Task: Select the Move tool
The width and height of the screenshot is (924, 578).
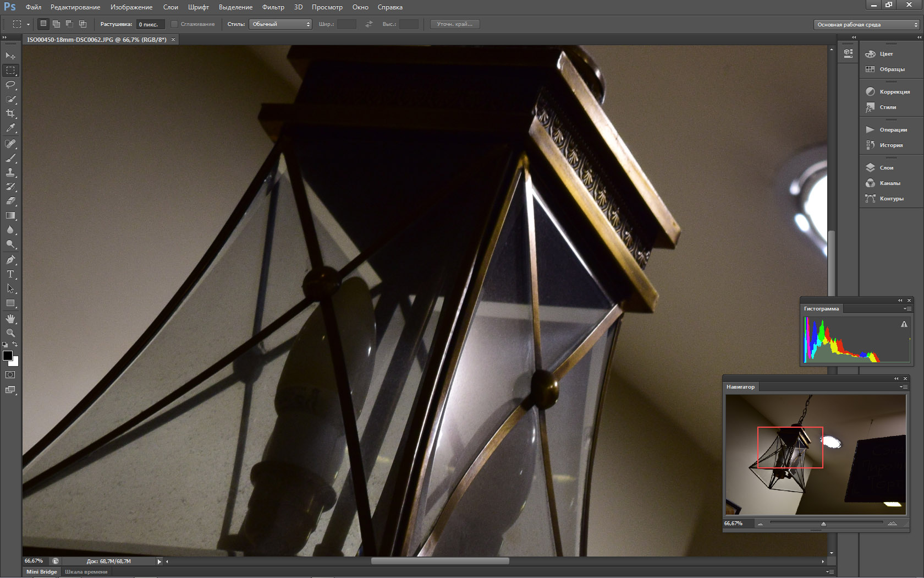Action: [x=10, y=56]
